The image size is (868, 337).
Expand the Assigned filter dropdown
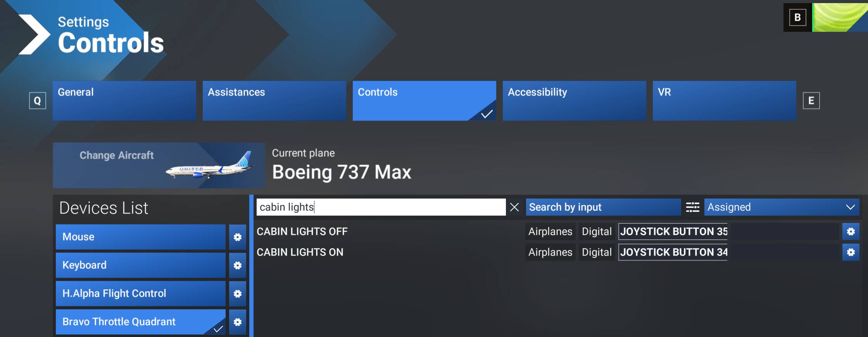tap(781, 207)
